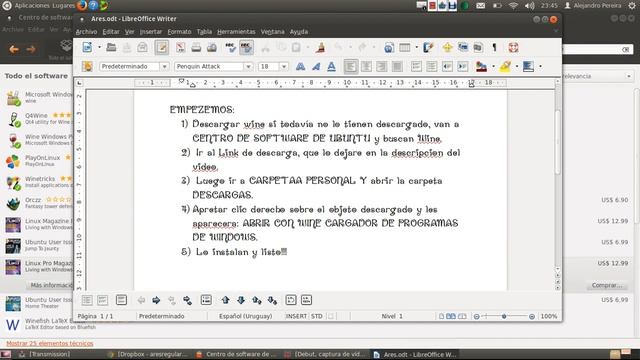Click Comprar button in Software Center

[607, 285]
